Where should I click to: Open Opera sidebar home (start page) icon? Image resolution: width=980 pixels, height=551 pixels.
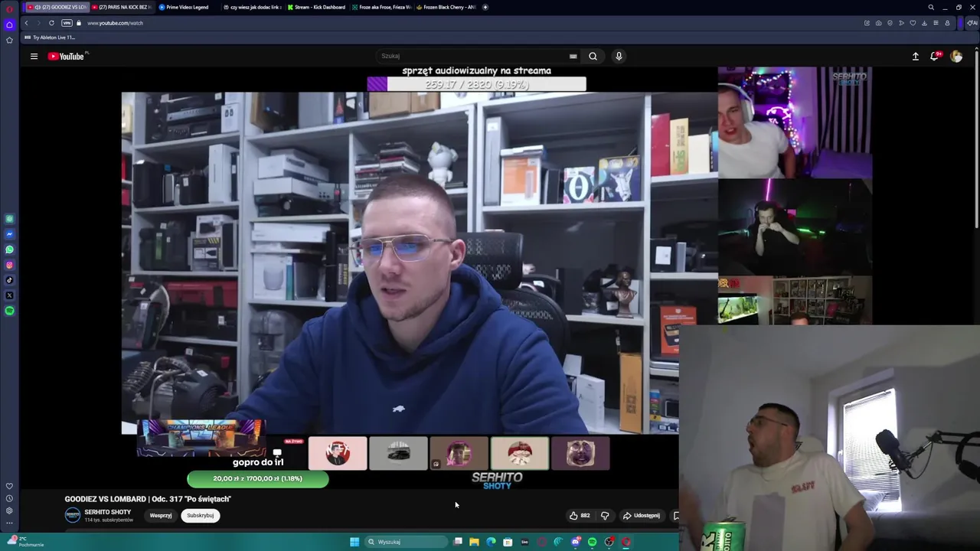tap(9, 24)
